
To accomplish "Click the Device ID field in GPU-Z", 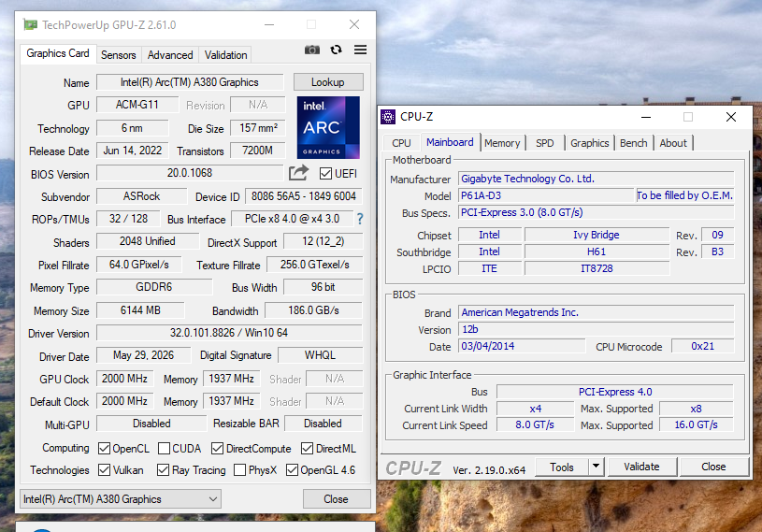I will [304, 196].
